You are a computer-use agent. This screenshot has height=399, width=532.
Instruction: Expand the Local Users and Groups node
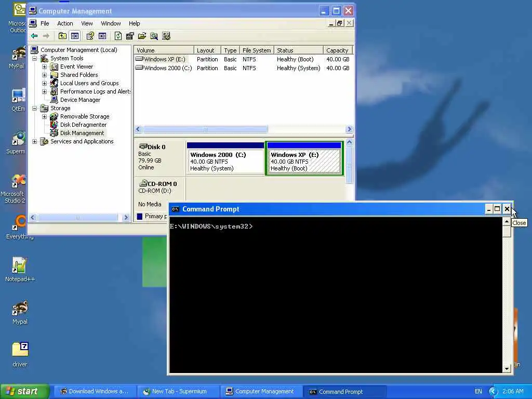coord(45,84)
